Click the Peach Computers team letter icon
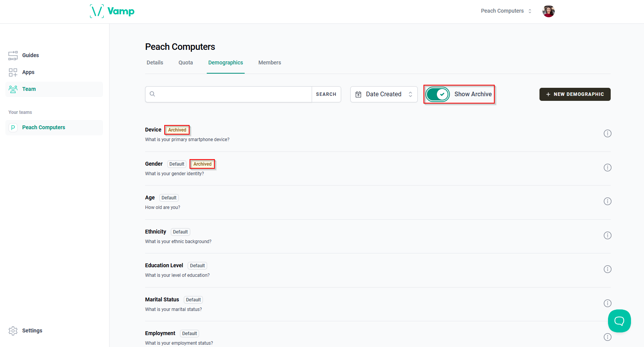The width and height of the screenshot is (644, 347). coord(13,128)
